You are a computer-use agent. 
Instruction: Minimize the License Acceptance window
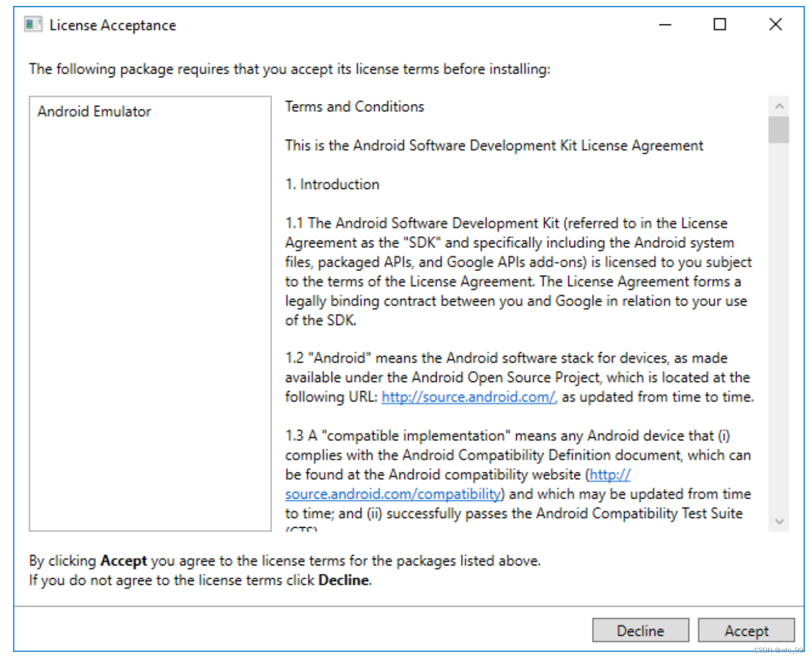click(664, 24)
